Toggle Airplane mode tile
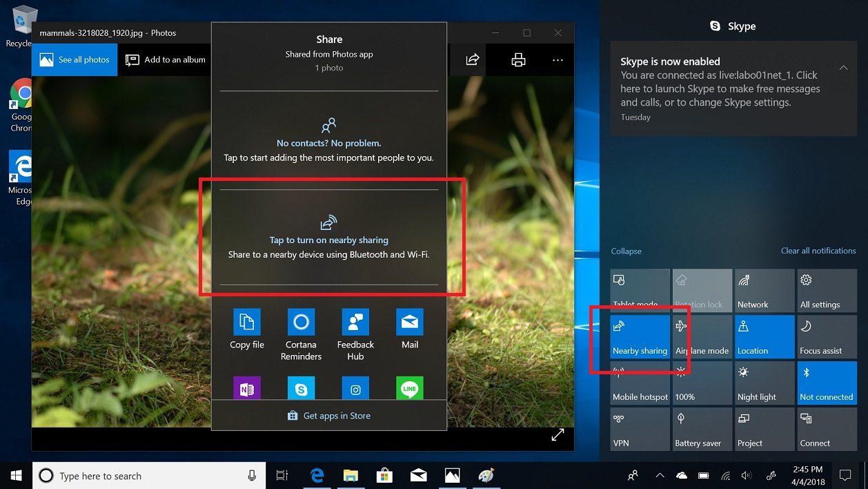 tap(702, 337)
